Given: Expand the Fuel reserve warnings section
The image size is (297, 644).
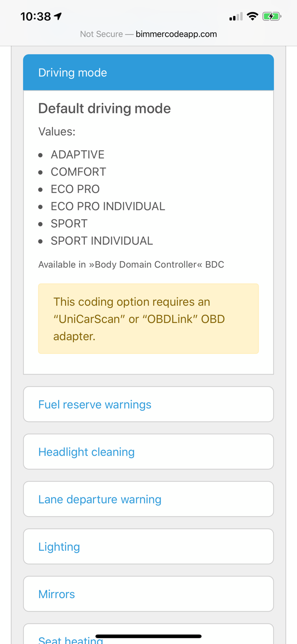Looking at the screenshot, I should 148,404.
